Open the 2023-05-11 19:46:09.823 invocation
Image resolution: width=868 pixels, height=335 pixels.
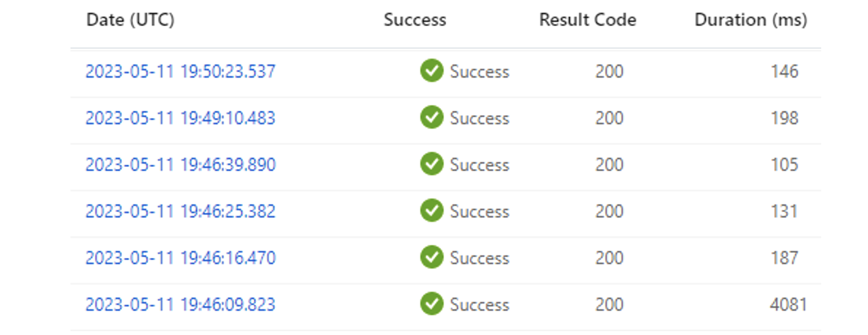click(180, 304)
